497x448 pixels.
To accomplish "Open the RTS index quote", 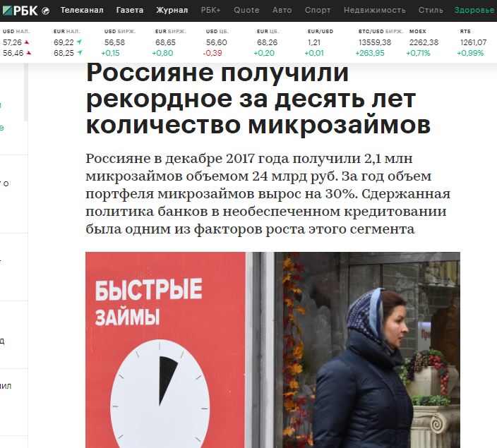I will point(473,42).
